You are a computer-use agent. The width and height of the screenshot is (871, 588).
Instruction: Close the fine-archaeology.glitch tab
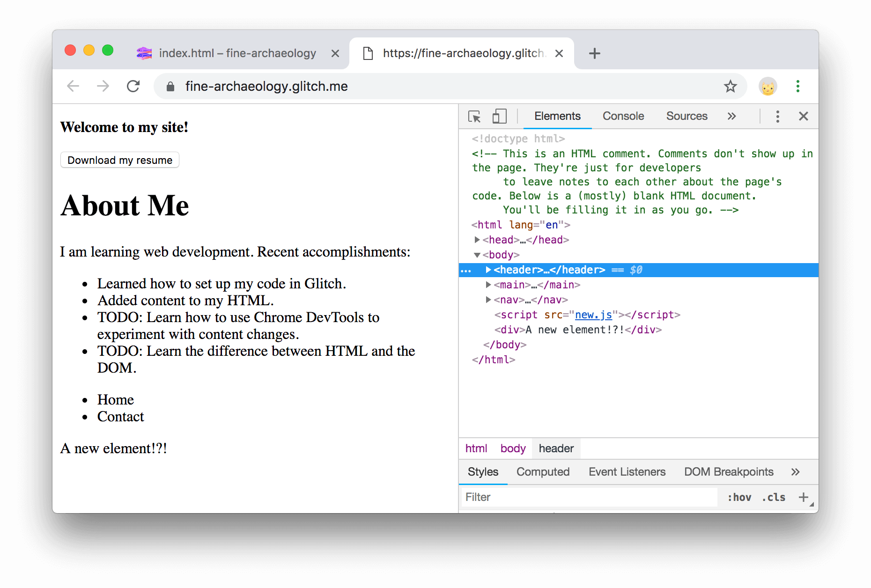(559, 53)
